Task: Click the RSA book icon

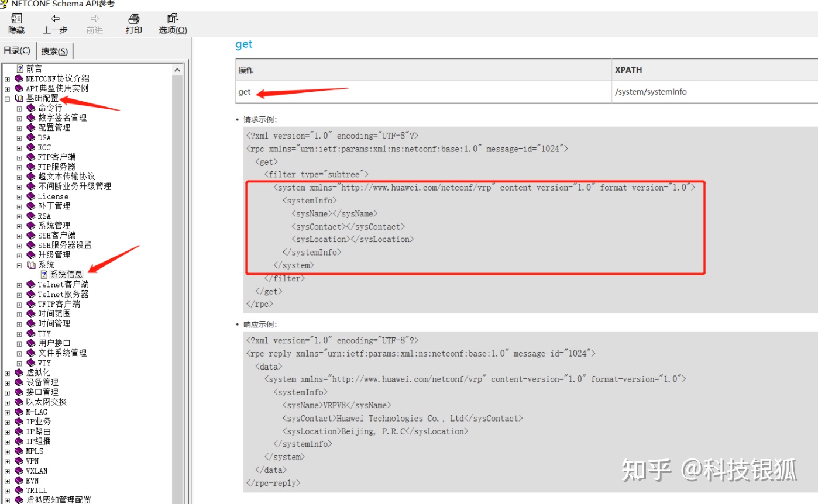Action: (31, 216)
